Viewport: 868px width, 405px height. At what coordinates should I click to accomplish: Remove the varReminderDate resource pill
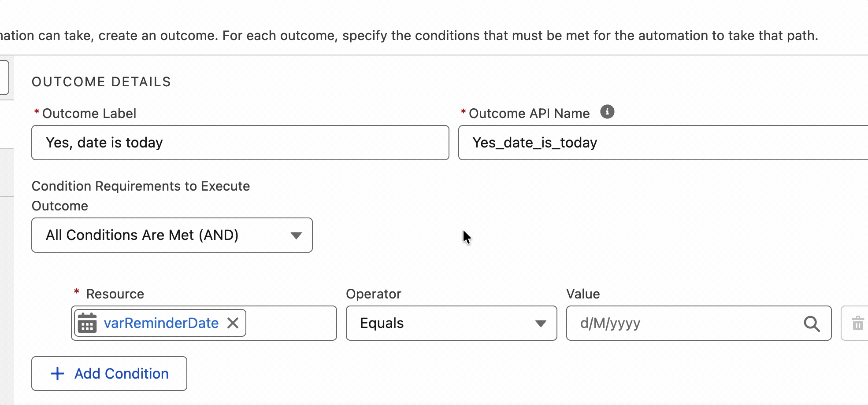233,323
